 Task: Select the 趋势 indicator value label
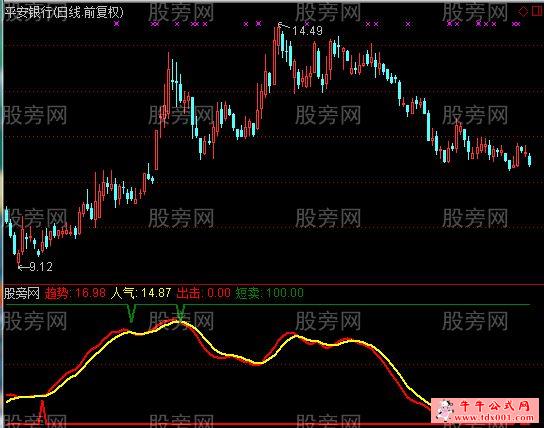(75, 293)
